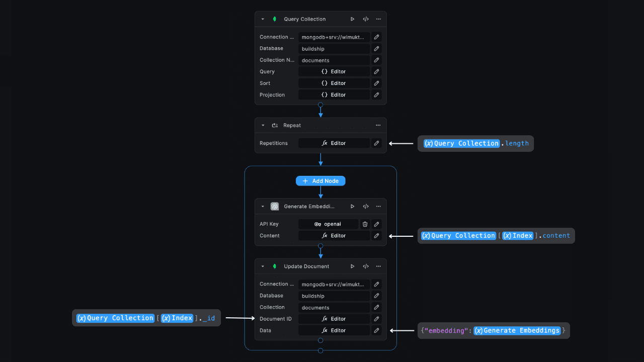The height and width of the screenshot is (362, 644).
Task: Click the Add Node button
Action: coord(320,180)
